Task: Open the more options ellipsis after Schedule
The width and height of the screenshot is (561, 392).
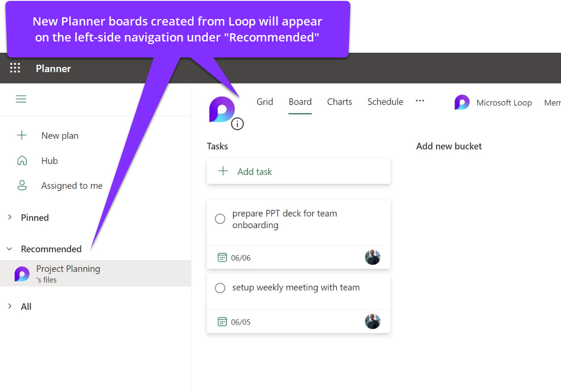Action: [420, 101]
